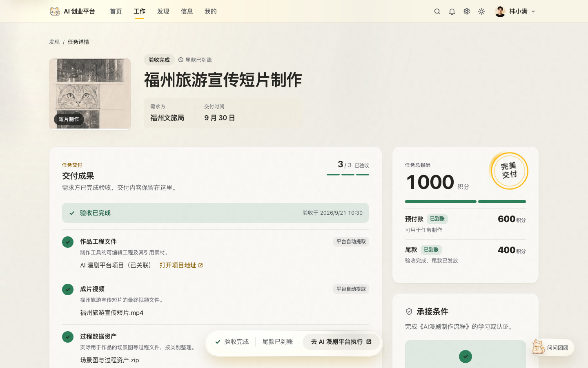Click the 9 月 30 日 delivery date
This screenshot has width=588, height=368.
(x=220, y=118)
